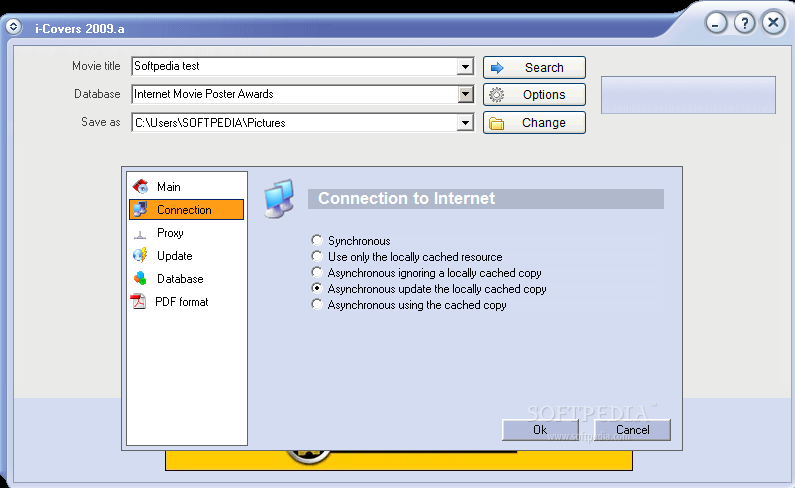Select the Synchronous connection option

(x=317, y=240)
